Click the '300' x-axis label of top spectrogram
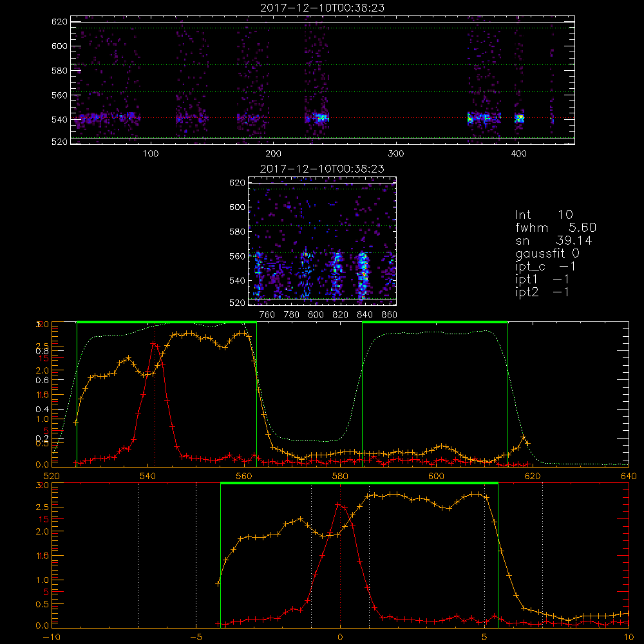 click(396, 154)
